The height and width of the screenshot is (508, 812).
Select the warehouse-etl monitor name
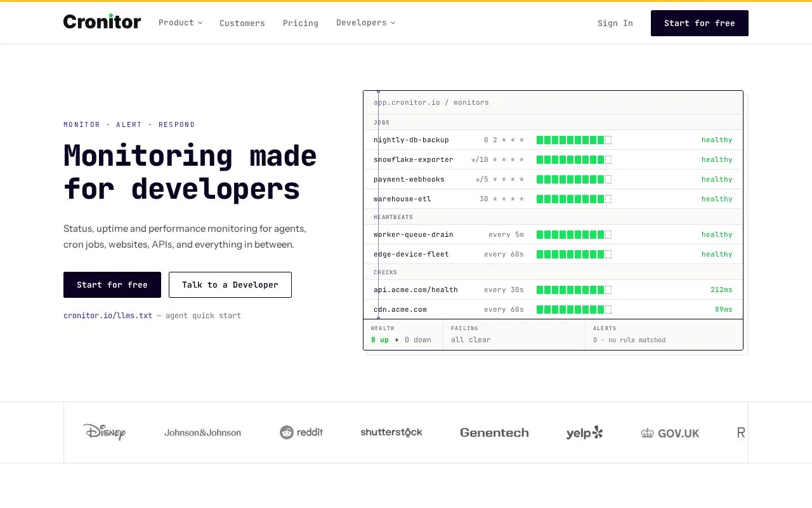[402, 199]
